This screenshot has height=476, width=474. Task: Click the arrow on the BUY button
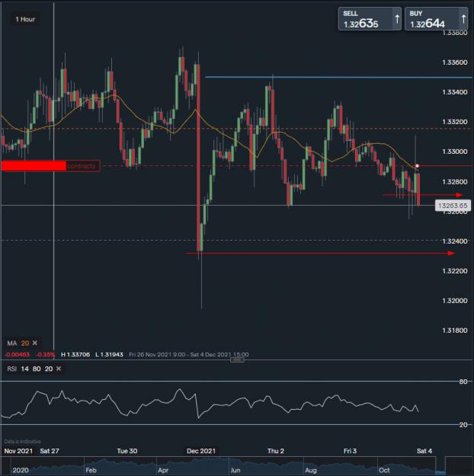[463, 19]
